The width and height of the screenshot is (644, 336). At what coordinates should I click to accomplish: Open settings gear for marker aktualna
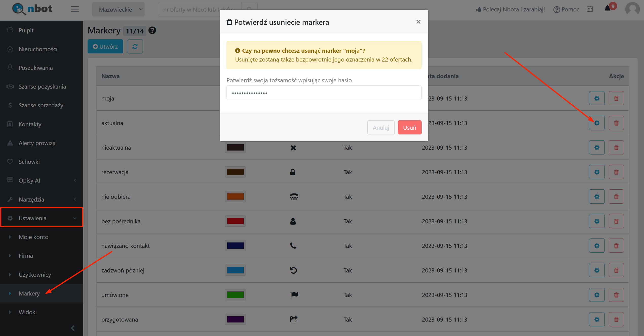click(597, 123)
